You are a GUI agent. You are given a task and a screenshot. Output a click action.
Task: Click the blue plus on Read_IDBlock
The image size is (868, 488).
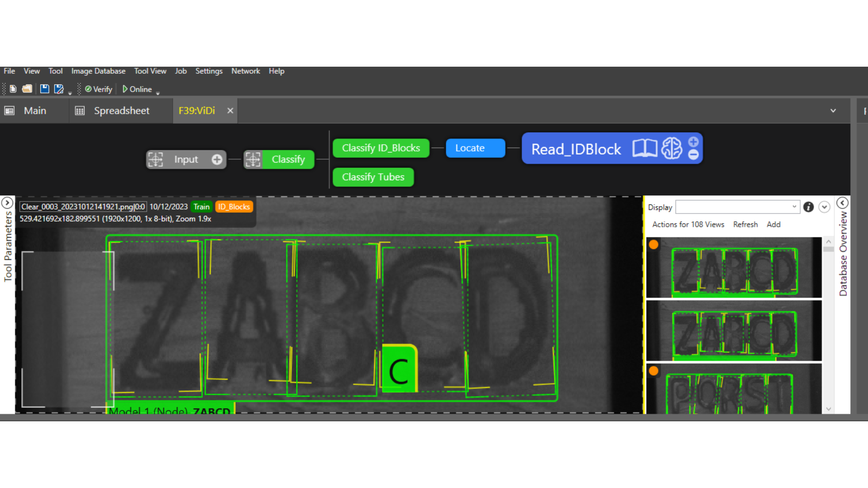[x=694, y=141]
